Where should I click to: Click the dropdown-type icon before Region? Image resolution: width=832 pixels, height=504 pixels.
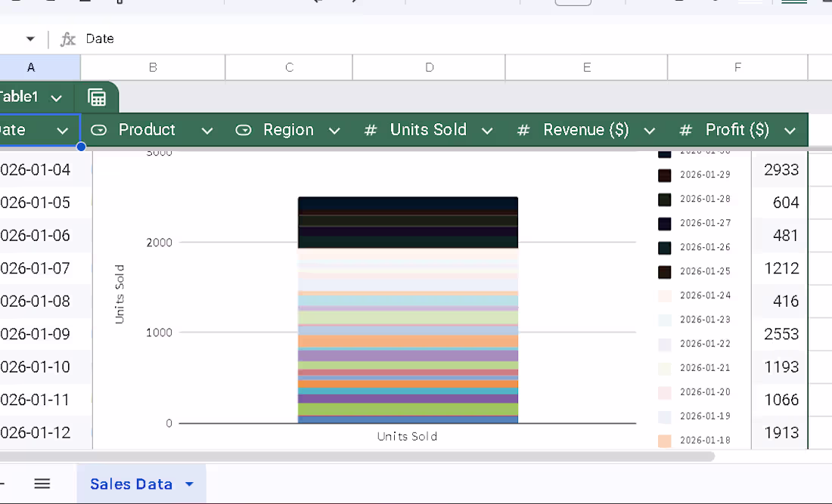pos(243,130)
